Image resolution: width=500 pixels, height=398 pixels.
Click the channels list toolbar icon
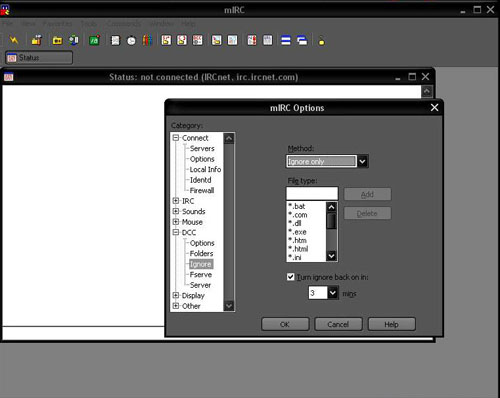pyautogui.click(x=74, y=40)
